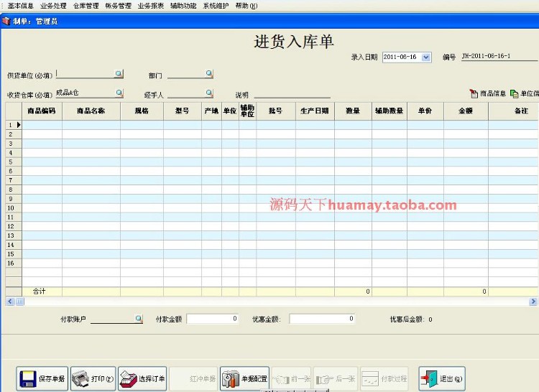Click the 备注 column header

(x=514, y=111)
